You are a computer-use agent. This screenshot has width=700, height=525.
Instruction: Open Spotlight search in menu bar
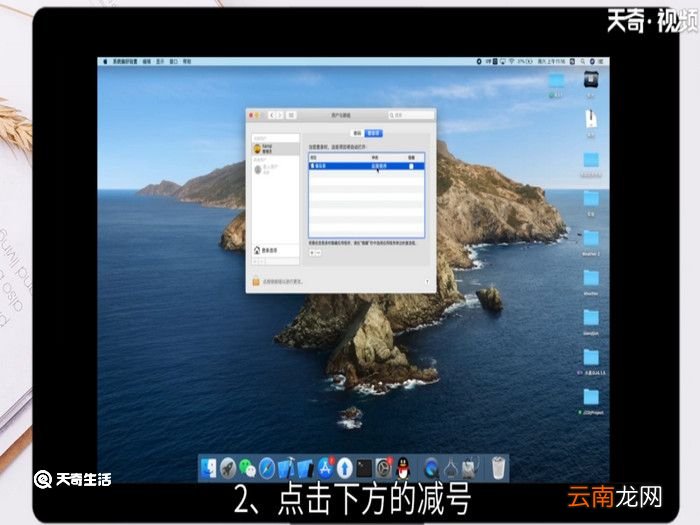(583, 62)
